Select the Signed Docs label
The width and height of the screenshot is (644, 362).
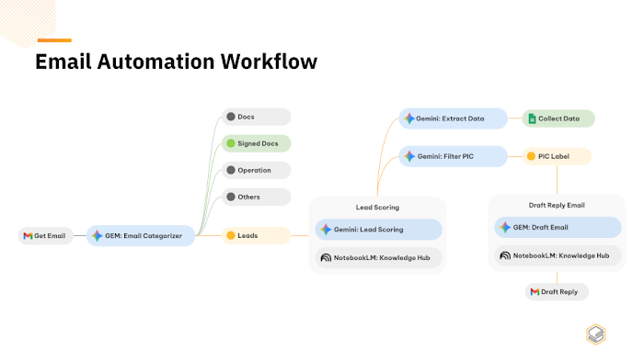point(258,143)
